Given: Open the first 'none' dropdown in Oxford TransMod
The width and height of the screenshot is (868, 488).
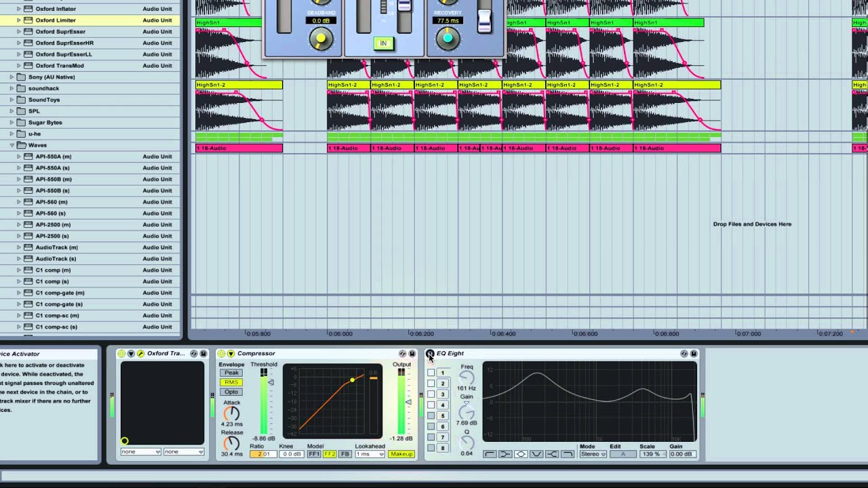Looking at the screenshot, I should tap(141, 452).
